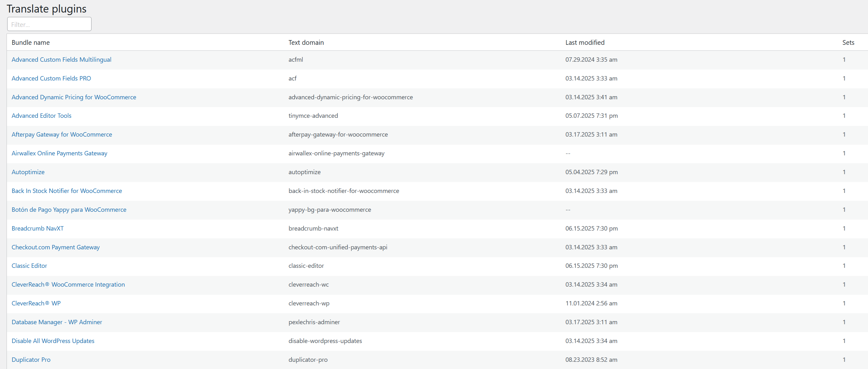The height and width of the screenshot is (369, 868).
Task: Open Botón de Pago Yappy para WooCommerce
Action: coord(69,210)
